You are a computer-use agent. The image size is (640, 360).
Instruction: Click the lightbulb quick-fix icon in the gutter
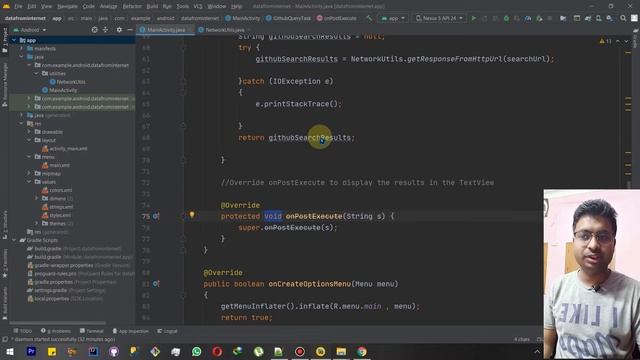coord(192,215)
